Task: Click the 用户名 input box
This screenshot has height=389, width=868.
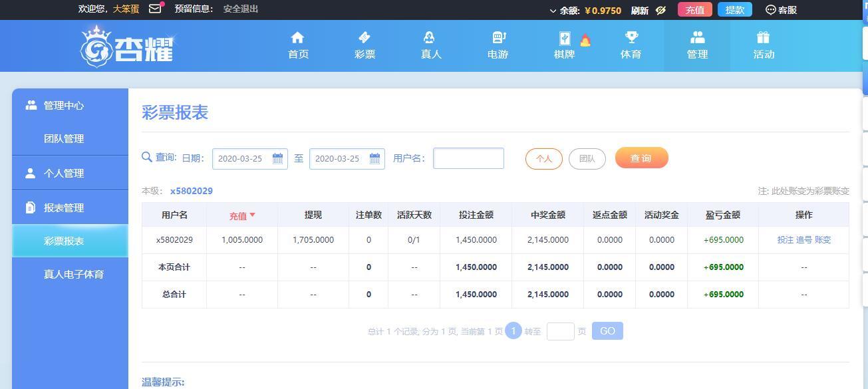Action: (x=468, y=158)
